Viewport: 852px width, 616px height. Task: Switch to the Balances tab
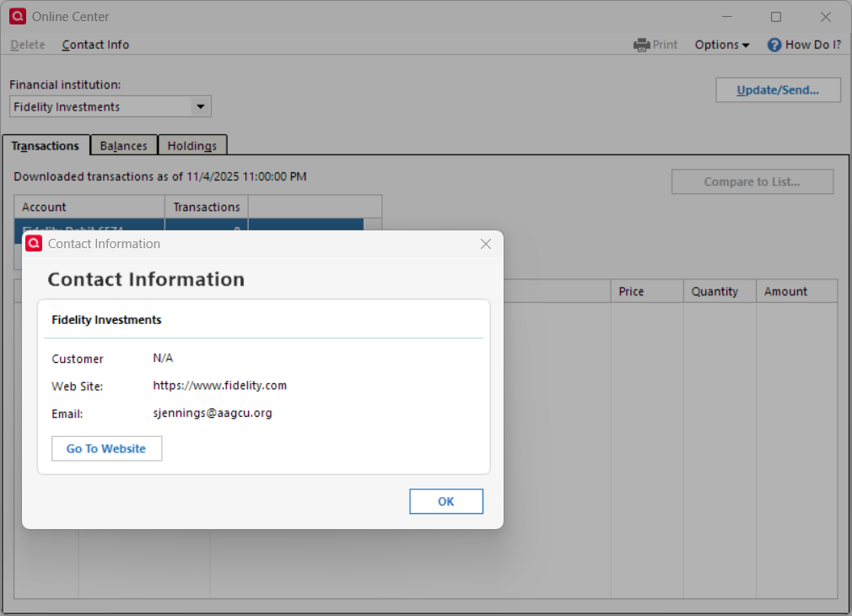point(123,146)
